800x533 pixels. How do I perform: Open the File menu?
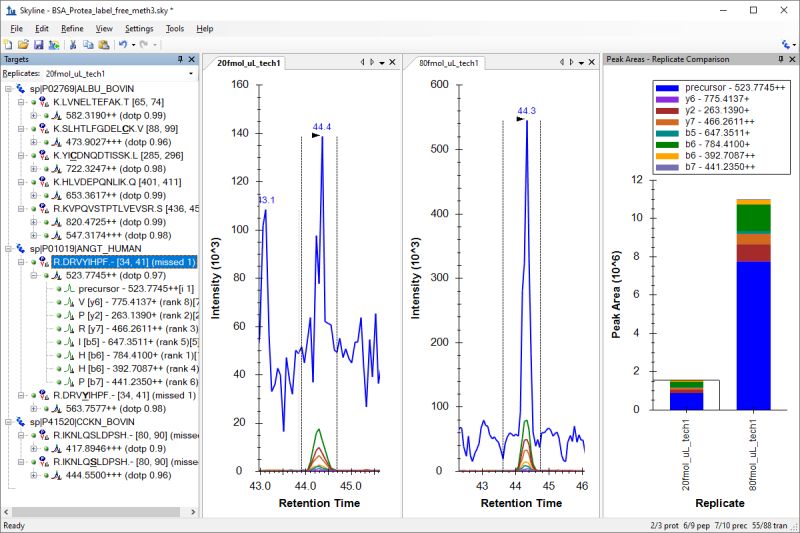click(x=16, y=29)
